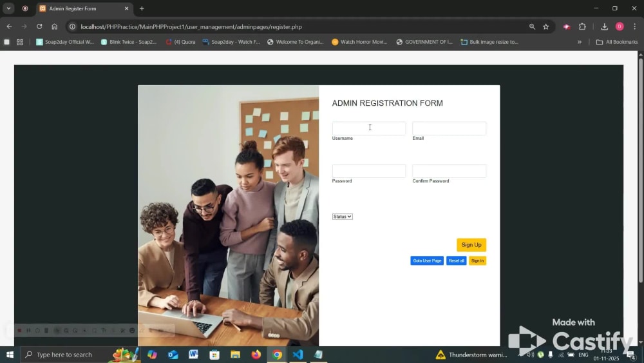Open a new browser tab
Screen dimensions: 644x363
142,8
